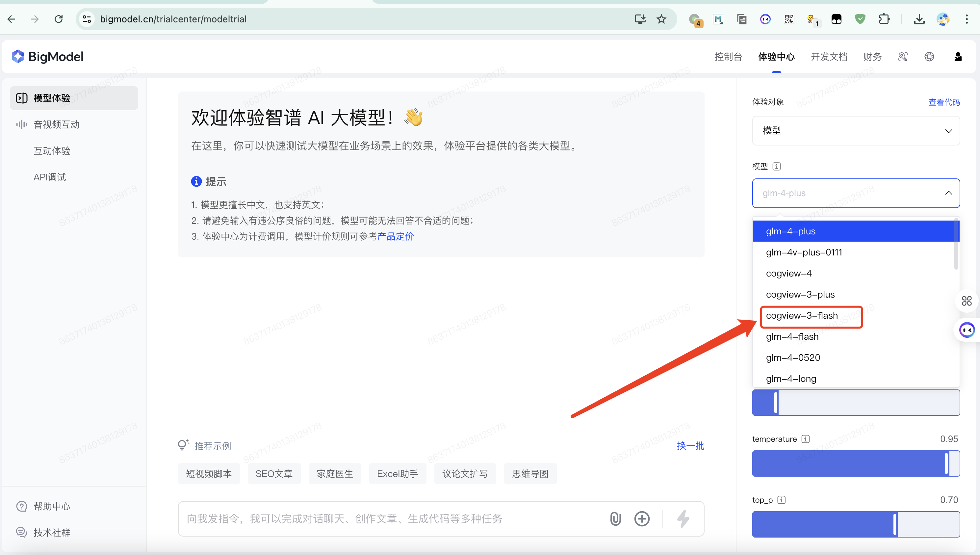Select 互动体验 in sidebar
Screen dimensions: 980x555
[x=52, y=150]
